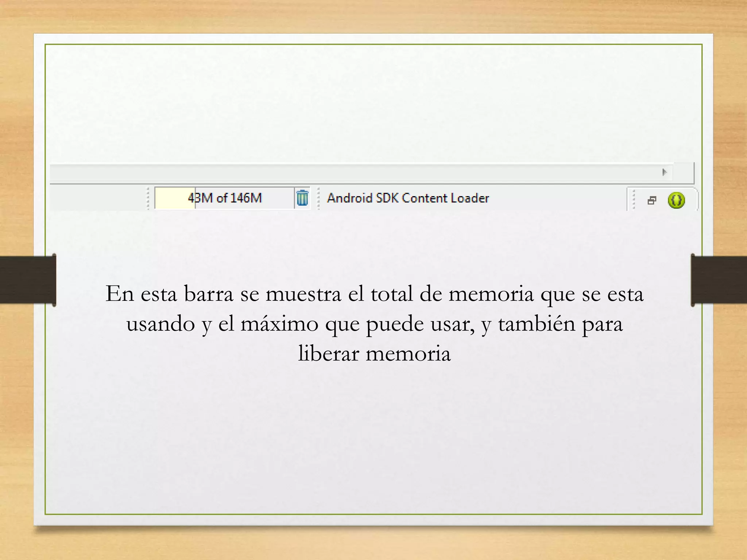The image size is (747, 560).
Task: Run garbage collector trash can icon
Action: coord(302,198)
